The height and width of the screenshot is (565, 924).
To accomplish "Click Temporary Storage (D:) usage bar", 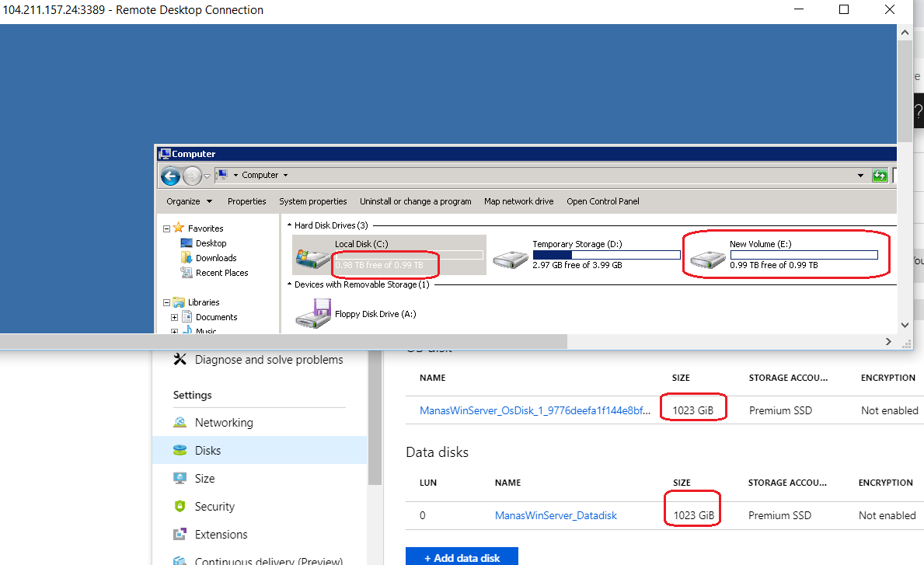I will click(x=606, y=254).
